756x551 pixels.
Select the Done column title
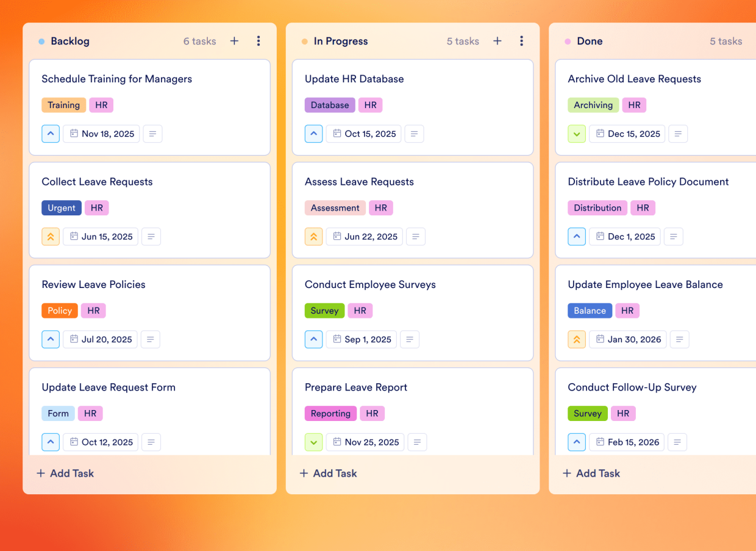590,41
